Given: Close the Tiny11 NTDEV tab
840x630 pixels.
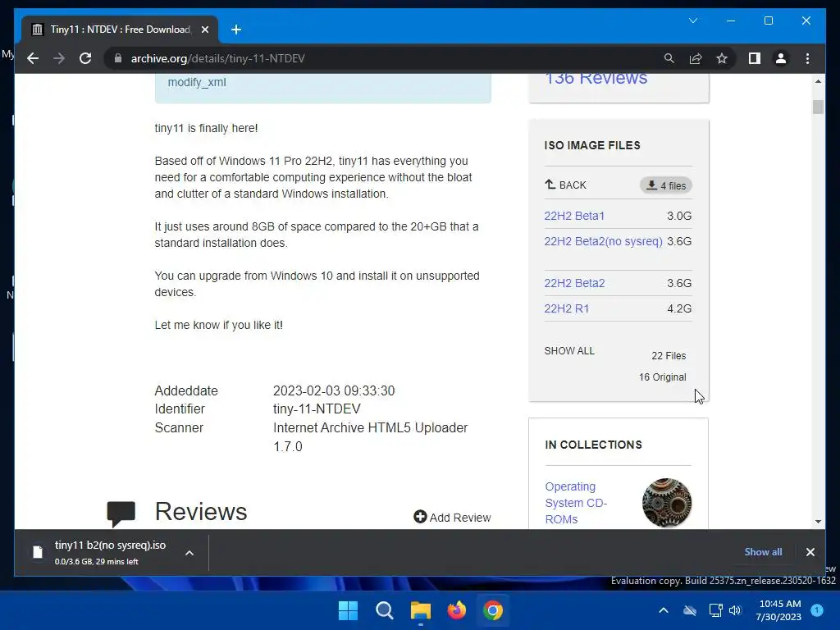Looking at the screenshot, I should click(204, 30).
